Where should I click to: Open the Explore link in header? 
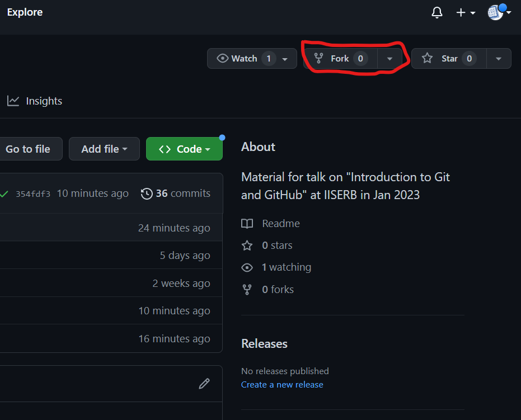25,12
